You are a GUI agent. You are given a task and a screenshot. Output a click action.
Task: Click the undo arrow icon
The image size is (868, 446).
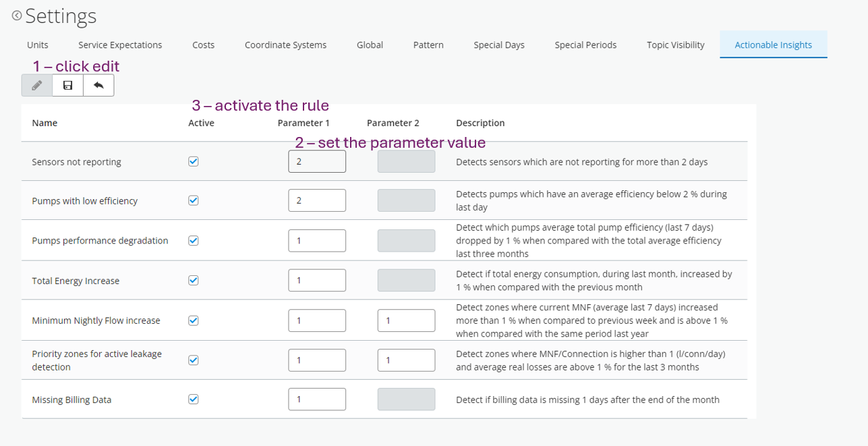click(98, 86)
